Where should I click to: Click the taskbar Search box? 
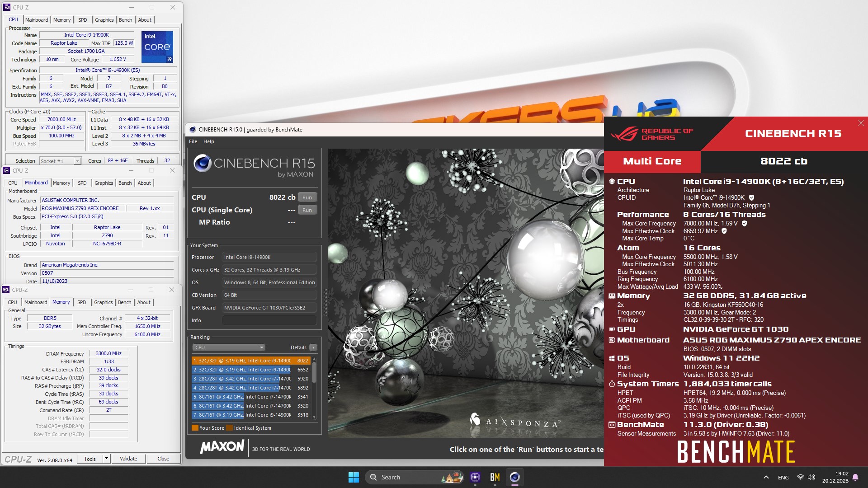[x=414, y=477]
